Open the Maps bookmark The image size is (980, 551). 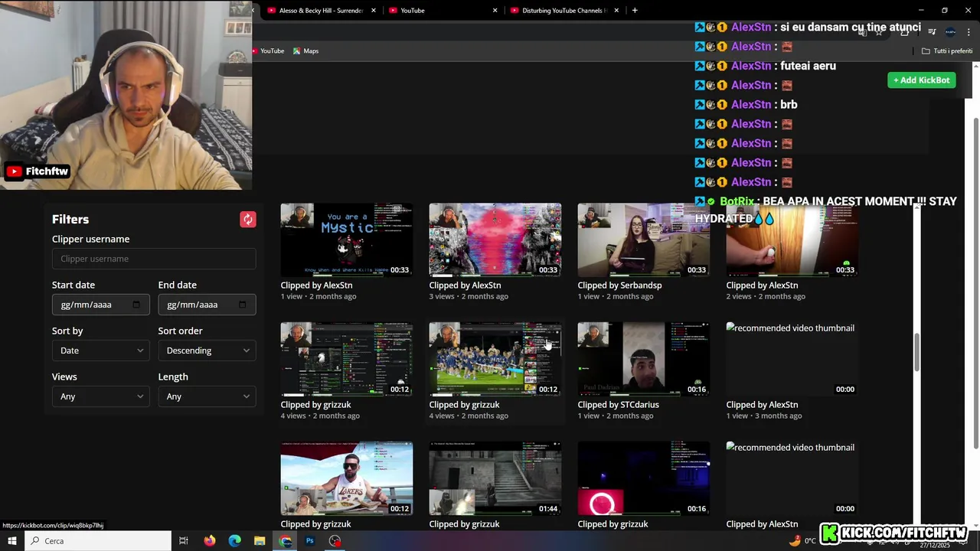(x=305, y=51)
